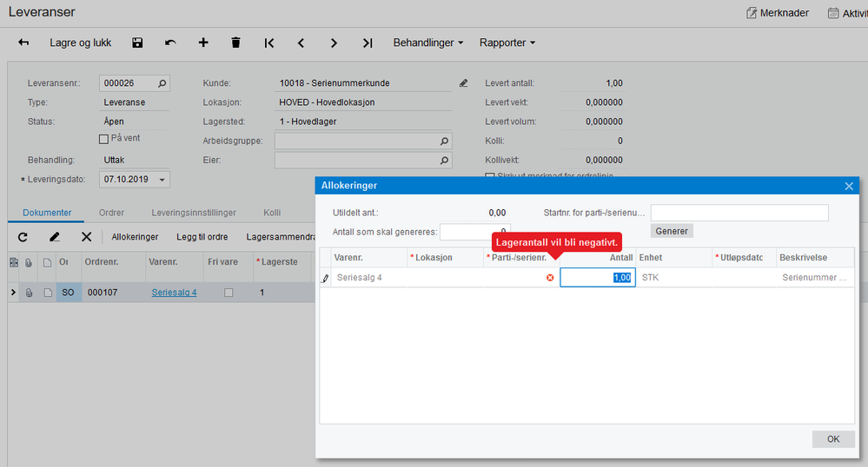Open Merknader notes icon

pos(752,13)
